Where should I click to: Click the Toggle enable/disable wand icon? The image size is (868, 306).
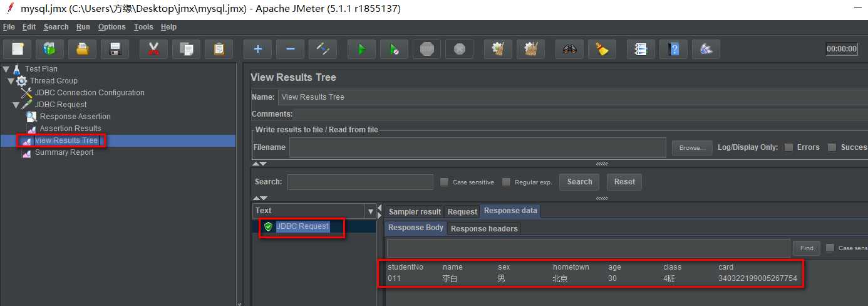323,49
